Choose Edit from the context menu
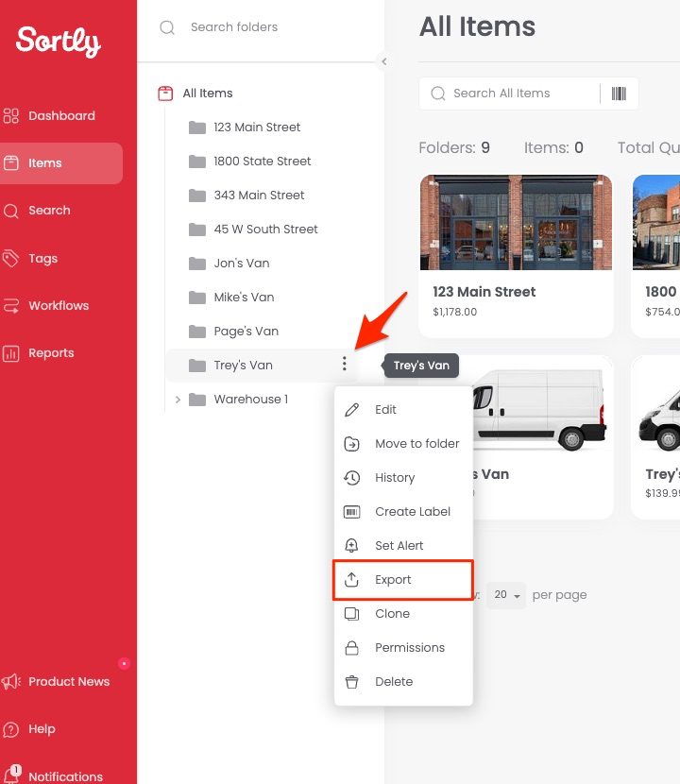 click(x=403, y=410)
